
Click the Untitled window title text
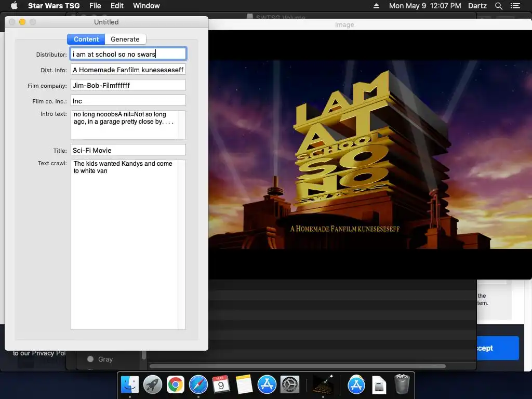coord(106,22)
